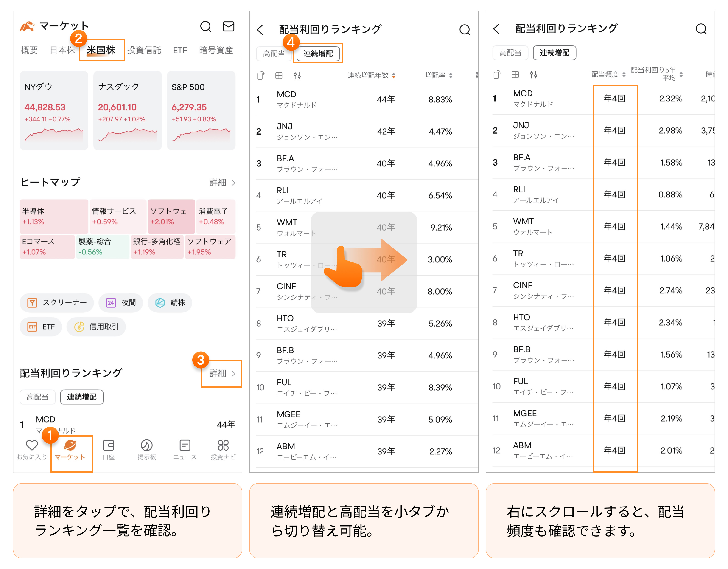This screenshot has width=728, height=569.
Task: Select 高配当 sub-tab in middle screen
Action: (x=274, y=53)
